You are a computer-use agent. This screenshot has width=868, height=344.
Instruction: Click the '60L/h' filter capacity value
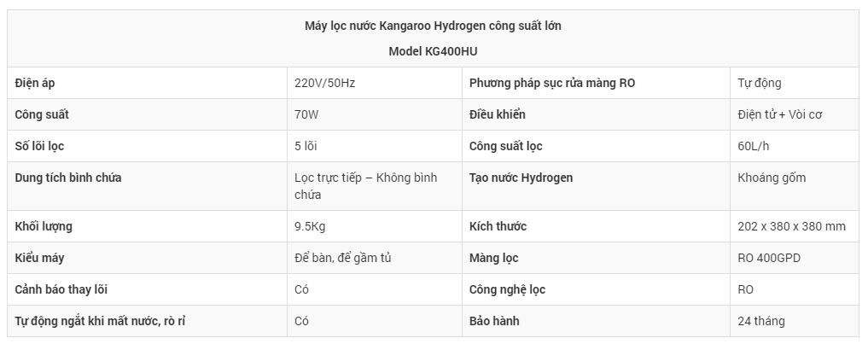[753, 146]
